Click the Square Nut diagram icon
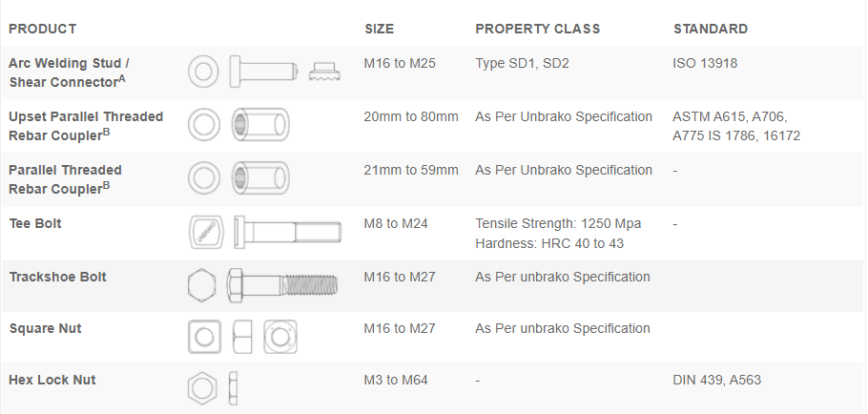868x414 pixels. coord(243,337)
